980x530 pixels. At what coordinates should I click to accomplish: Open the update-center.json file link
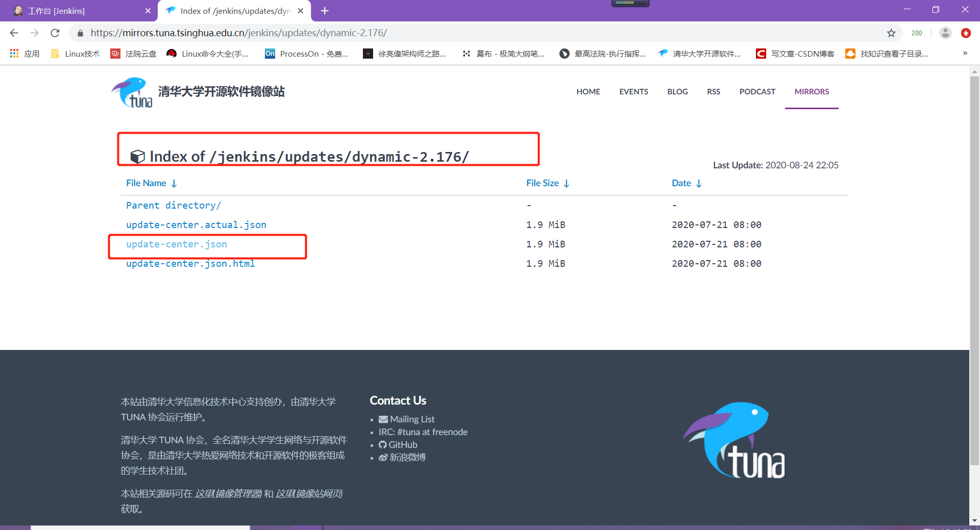point(177,244)
